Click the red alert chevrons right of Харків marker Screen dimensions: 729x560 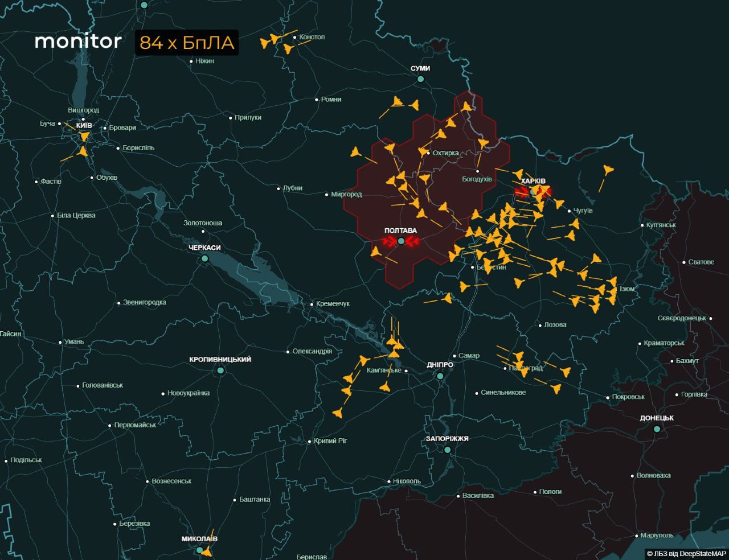[x=545, y=192]
